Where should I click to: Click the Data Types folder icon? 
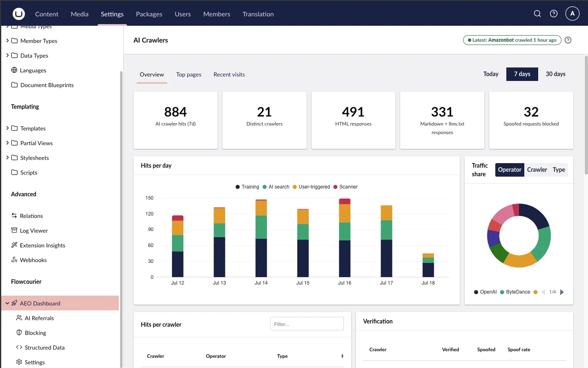point(14,55)
